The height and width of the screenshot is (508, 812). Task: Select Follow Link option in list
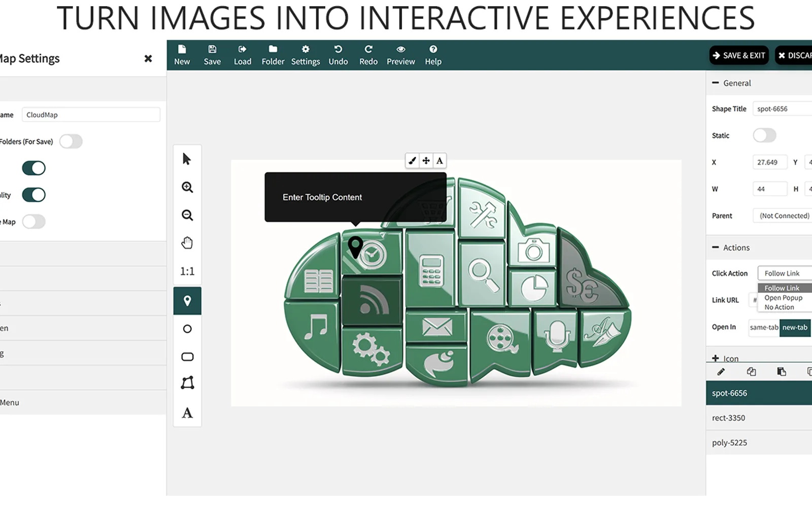[785, 288]
